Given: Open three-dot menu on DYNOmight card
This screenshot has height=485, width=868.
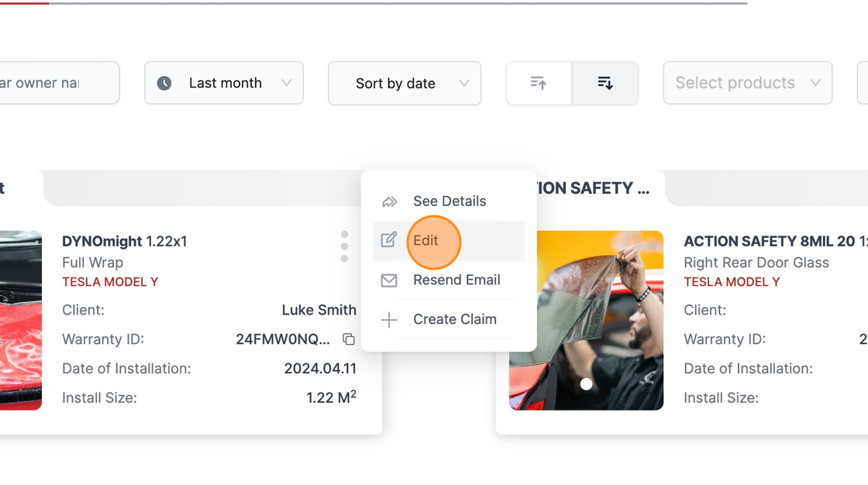Looking at the screenshot, I should pyautogui.click(x=344, y=246).
